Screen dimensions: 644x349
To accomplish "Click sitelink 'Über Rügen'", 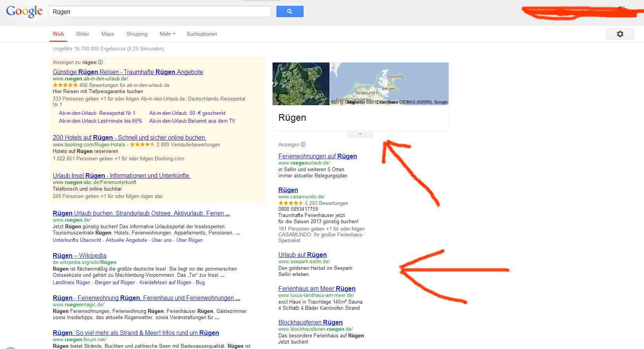I will 190,240.
